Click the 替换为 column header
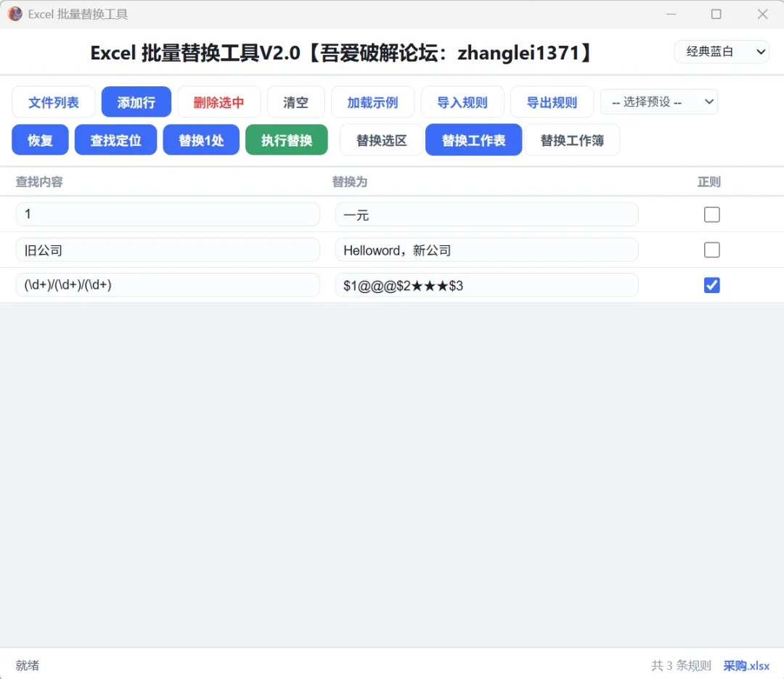The width and height of the screenshot is (784, 679). 349,182
